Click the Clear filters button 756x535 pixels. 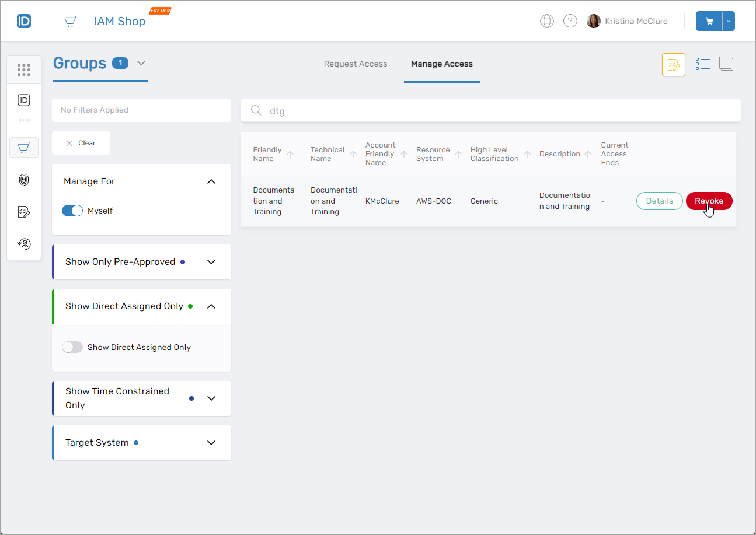81,143
